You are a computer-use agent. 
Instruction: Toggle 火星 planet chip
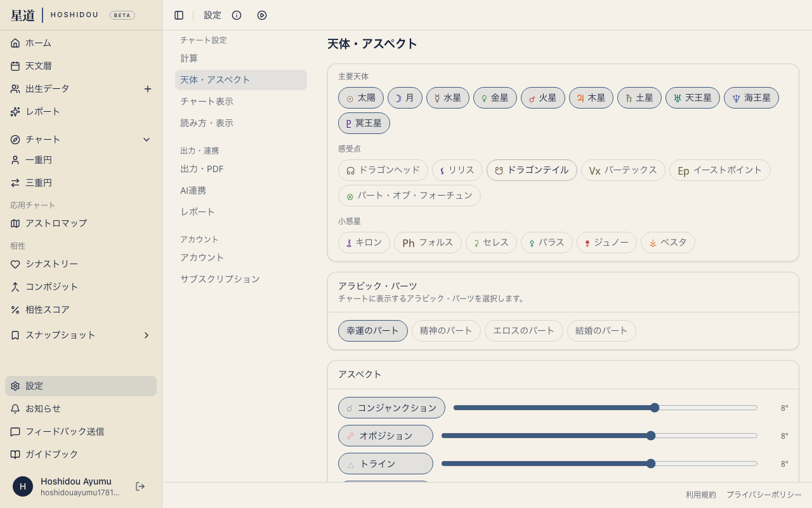(x=543, y=98)
